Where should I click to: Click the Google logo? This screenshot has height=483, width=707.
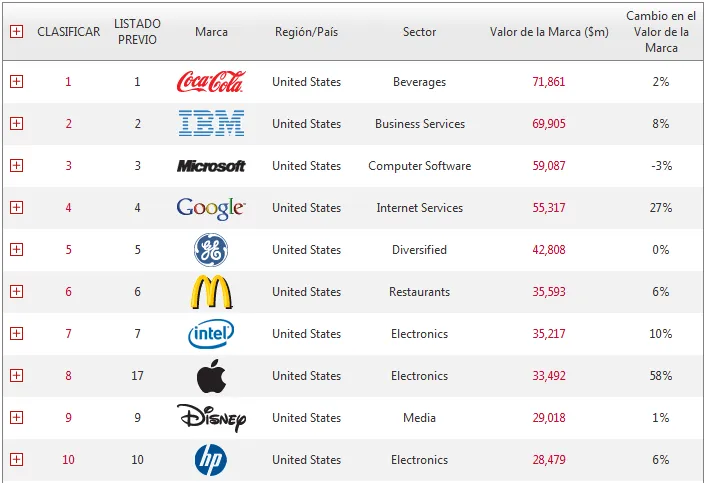point(211,208)
